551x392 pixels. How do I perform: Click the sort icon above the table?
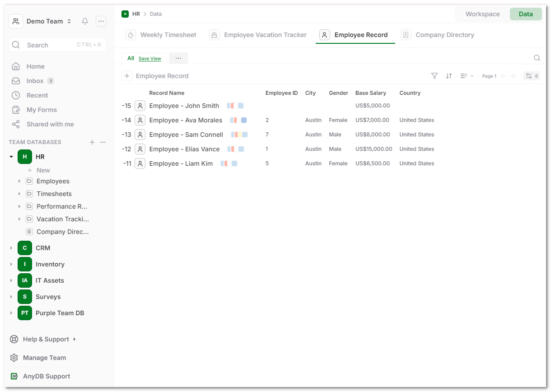(x=449, y=76)
